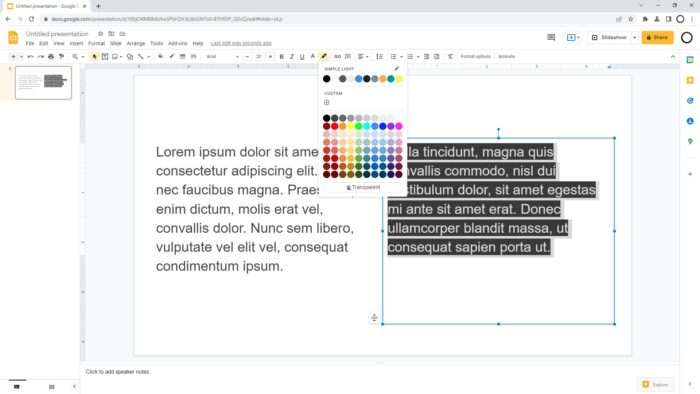Click the print icon in toolbar
This screenshot has height=394, width=700.
click(x=51, y=57)
